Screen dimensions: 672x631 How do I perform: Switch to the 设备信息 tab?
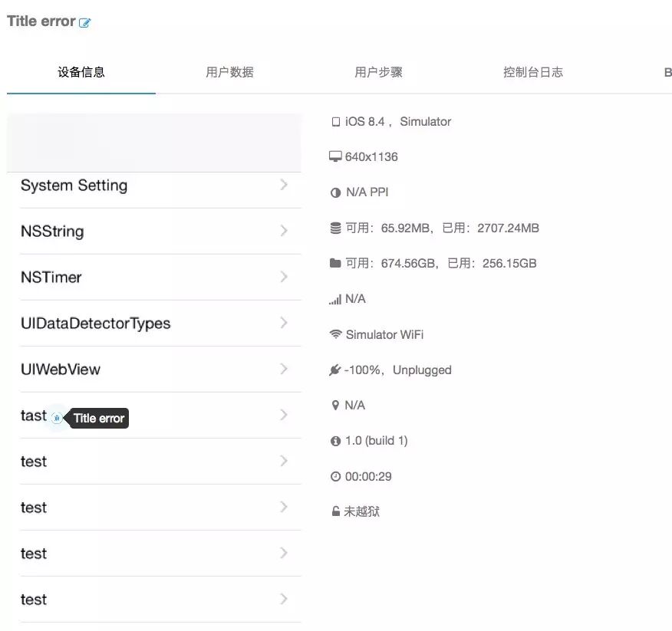[x=81, y=72]
